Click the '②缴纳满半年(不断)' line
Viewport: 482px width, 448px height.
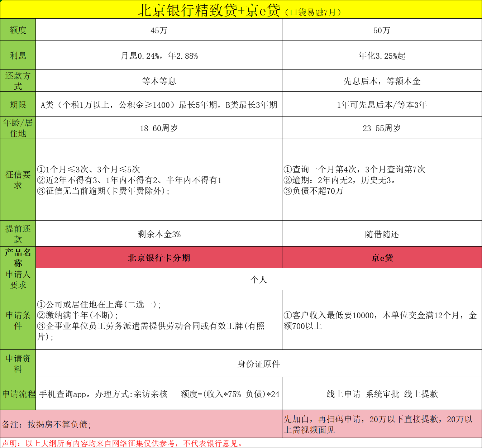coord(78,315)
